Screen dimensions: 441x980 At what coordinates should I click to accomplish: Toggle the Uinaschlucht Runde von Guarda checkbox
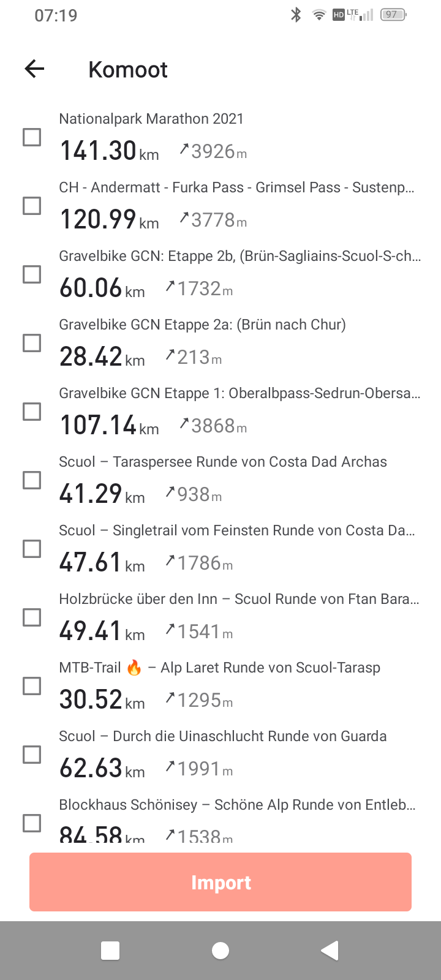[32, 754]
